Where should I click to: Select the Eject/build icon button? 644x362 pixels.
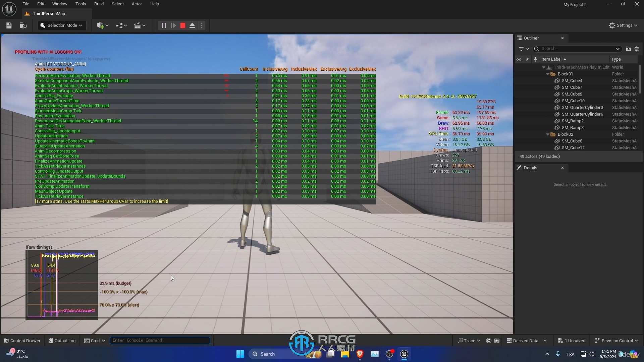pyautogui.click(x=192, y=25)
